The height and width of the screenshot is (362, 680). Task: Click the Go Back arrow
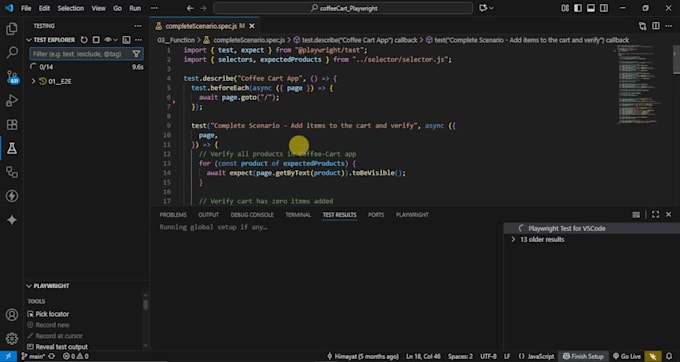[x=190, y=8]
